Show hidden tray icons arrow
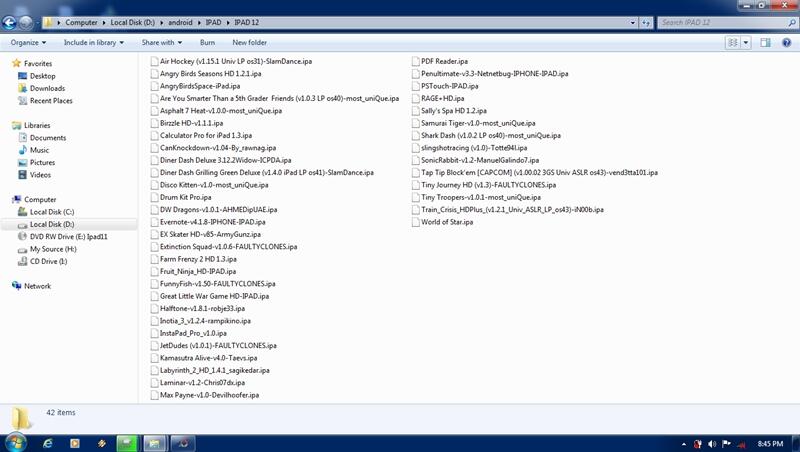 [684, 444]
